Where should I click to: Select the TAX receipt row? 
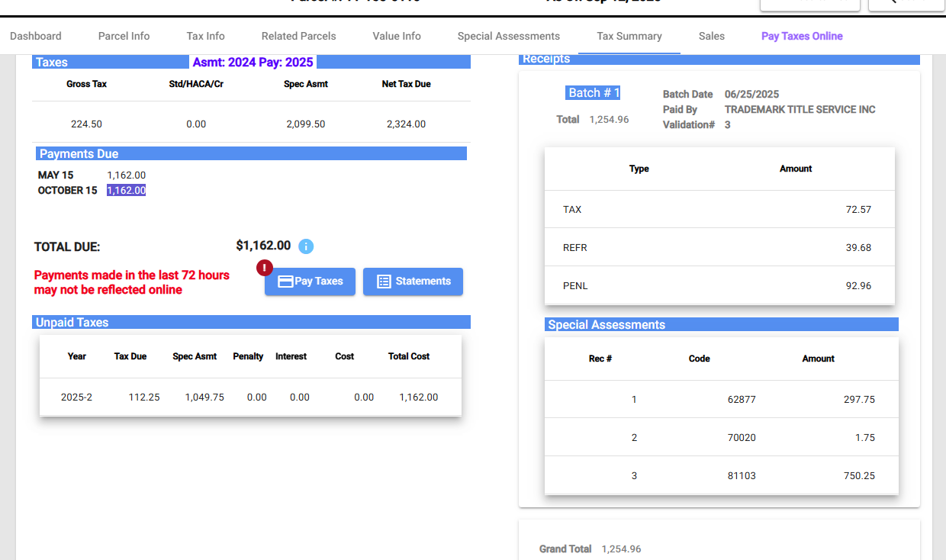[719, 209]
